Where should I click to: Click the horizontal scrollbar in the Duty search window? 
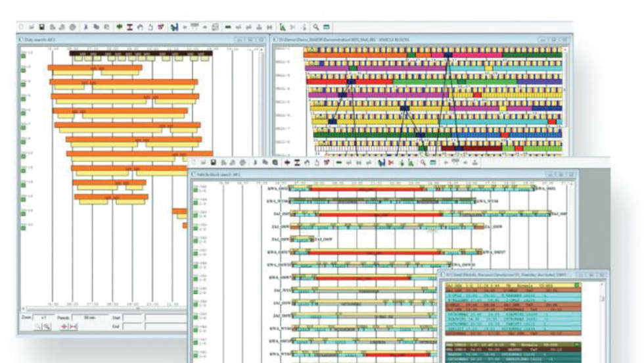click(99, 308)
